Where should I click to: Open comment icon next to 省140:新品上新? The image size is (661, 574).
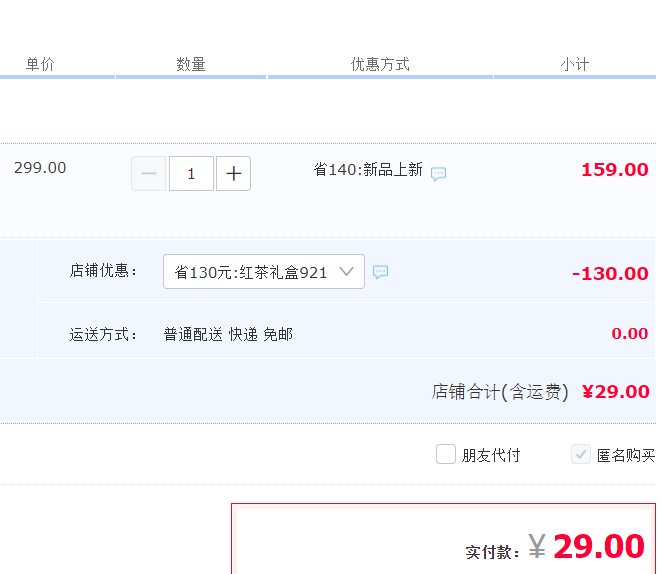pyautogui.click(x=438, y=173)
